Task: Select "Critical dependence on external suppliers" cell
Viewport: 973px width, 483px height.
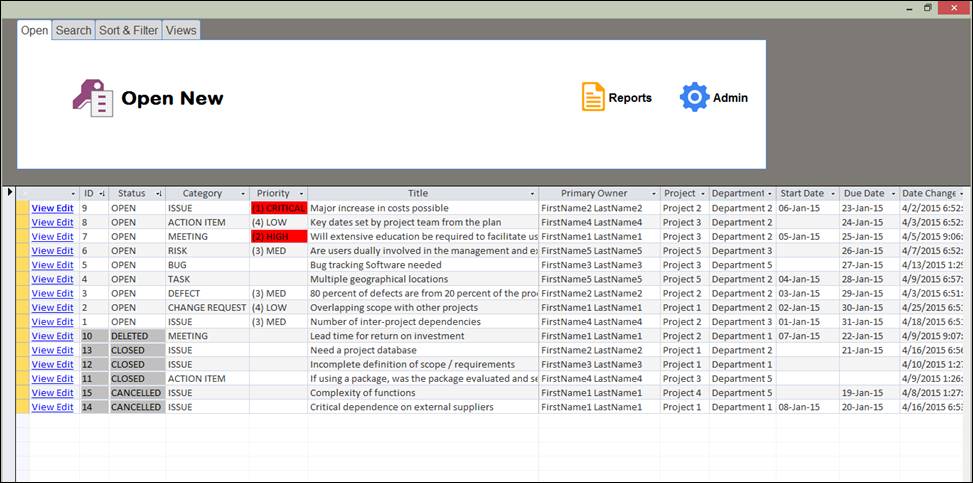Action: pyautogui.click(x=423, y=407)
